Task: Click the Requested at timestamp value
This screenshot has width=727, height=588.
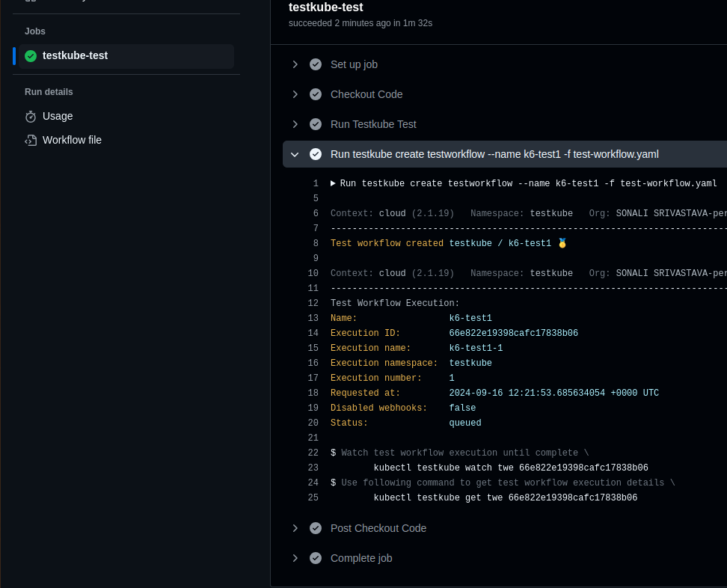Action: click(553, 393)
